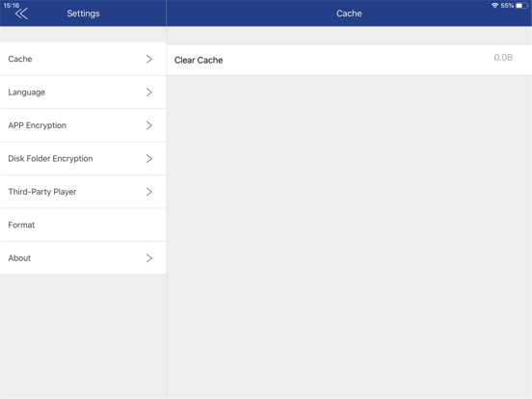Open Third-Party Player settings
The height and width of the screenshot is (399, 532).
[83, 192]
